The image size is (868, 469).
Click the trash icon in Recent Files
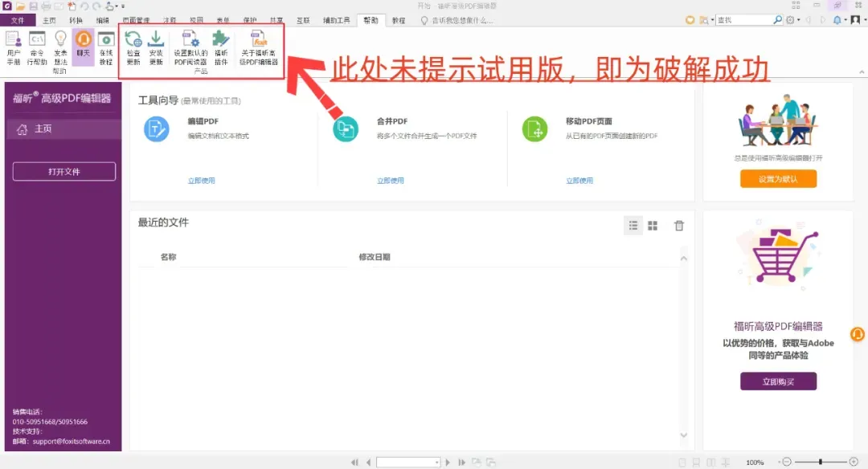[x=678, y=226]
